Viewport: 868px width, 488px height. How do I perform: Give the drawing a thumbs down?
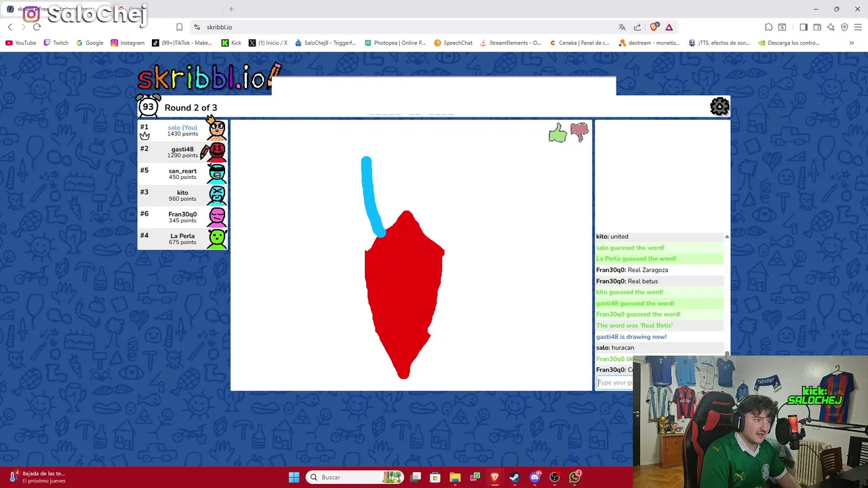click(579, 132)
